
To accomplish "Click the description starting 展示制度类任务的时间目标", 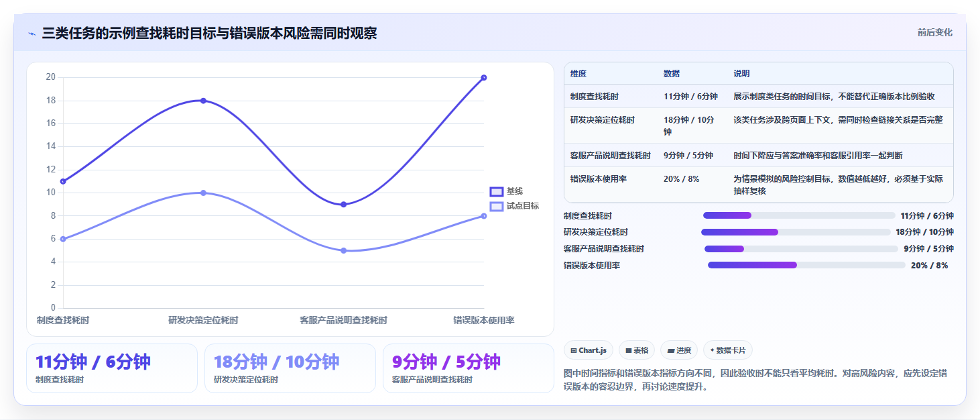I will click(834, 97).
